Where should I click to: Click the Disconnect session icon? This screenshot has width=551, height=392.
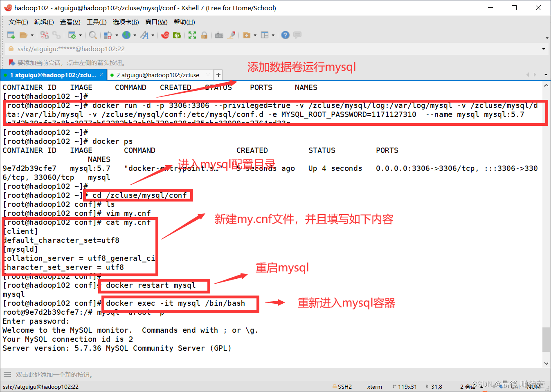coord(45,36)
